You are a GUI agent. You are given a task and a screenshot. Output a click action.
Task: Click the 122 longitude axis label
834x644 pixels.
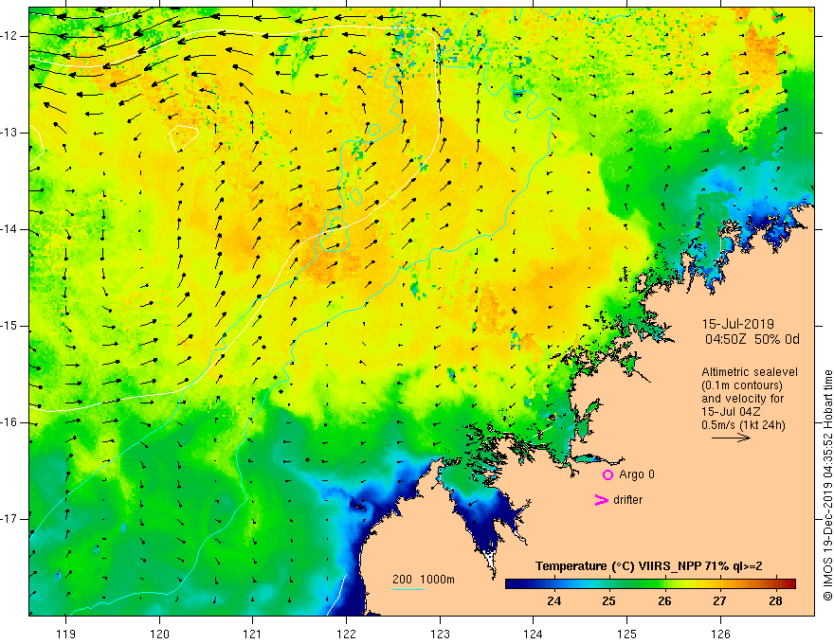click(346, 634)
